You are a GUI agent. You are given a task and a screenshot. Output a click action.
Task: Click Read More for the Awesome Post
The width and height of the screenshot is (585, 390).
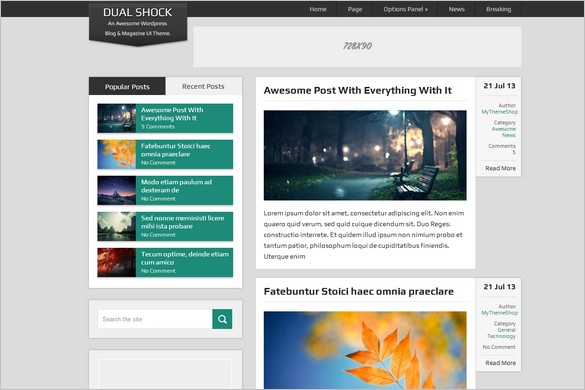point(500,168)
